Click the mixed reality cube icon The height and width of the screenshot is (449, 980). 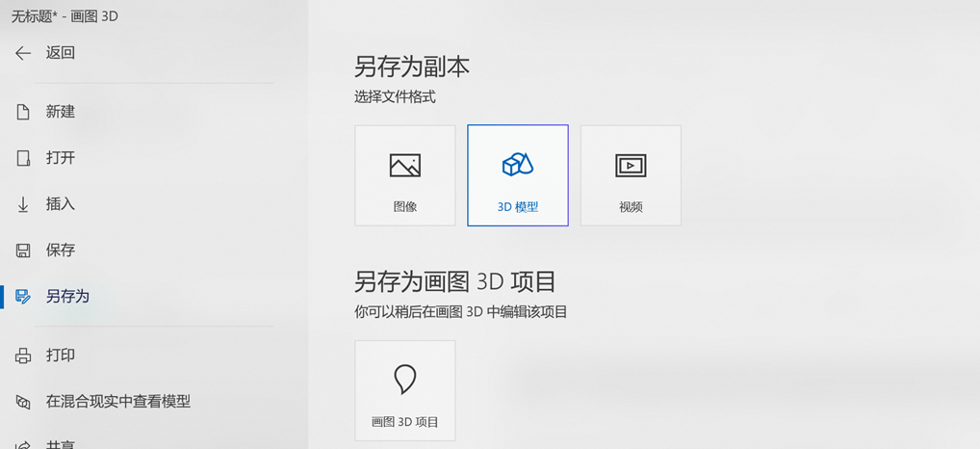pyautogui.click(x=23, y=402)
